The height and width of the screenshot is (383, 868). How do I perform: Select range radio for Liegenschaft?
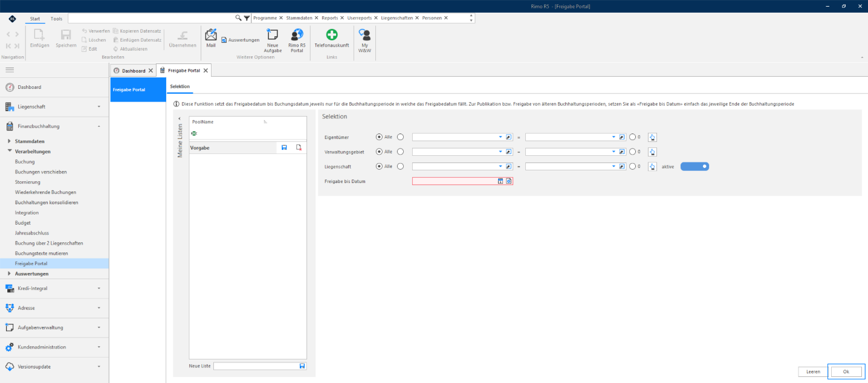point(400,166)
